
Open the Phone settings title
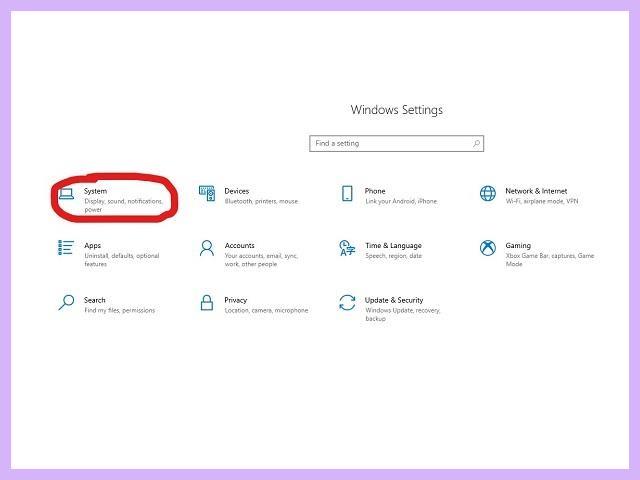point(375,191)
